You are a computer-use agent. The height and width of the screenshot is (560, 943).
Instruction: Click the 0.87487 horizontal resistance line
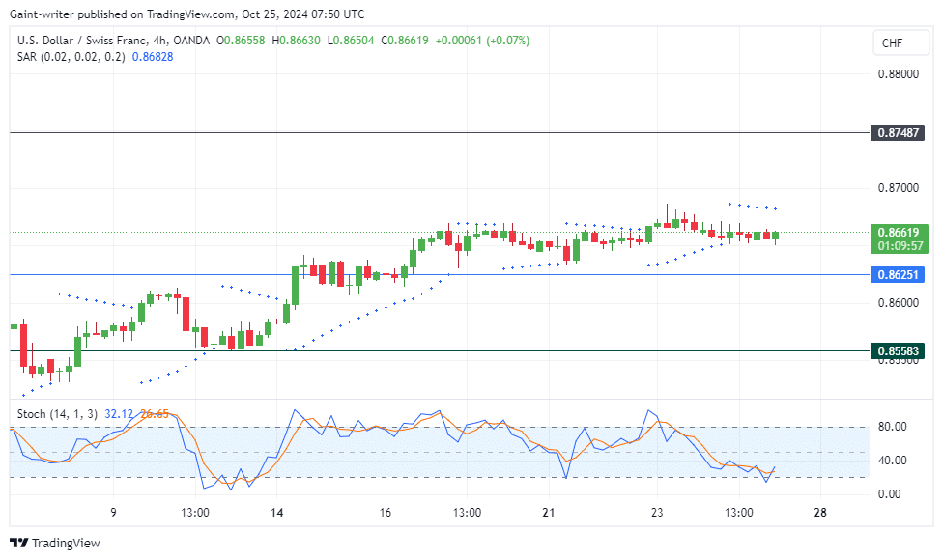pos(439,133)
